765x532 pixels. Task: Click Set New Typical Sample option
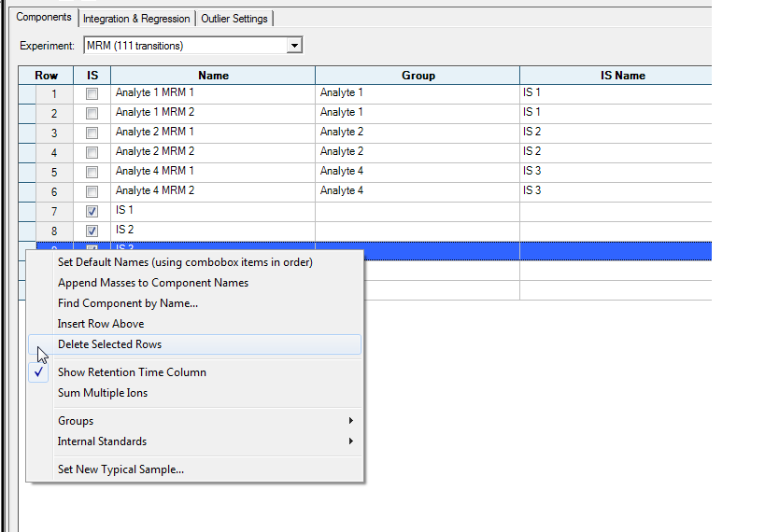coord(120,469)
